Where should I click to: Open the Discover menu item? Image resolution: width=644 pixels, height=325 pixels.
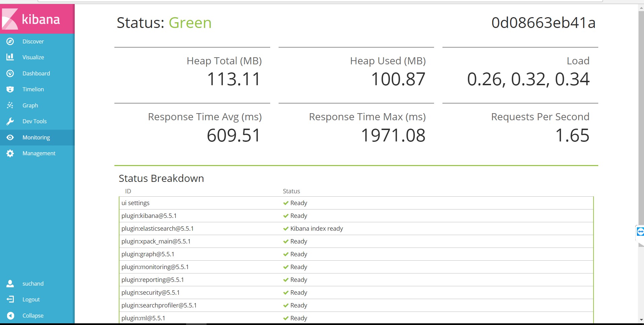37,41
